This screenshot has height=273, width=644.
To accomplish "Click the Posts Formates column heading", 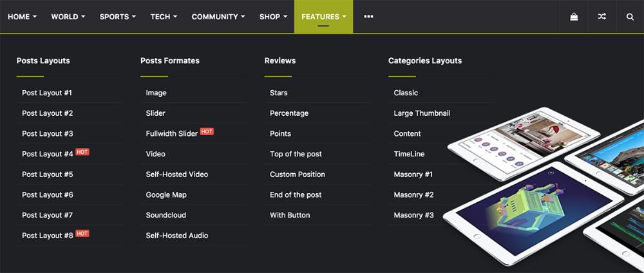I will pos(170,61).
